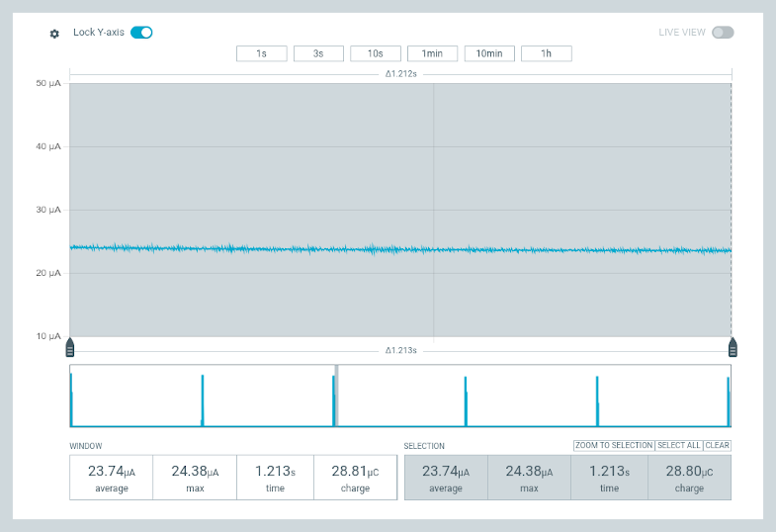Click the last spike in the minimap overview
Image resolution: width=776 pixels, height=532 pixels.
[x=729, y=400]
